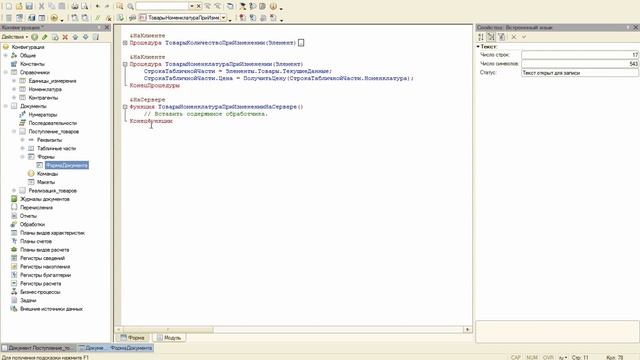Click the Print icon in the top toolbar
Screen dimensions: 640x360
coord(74,6)
